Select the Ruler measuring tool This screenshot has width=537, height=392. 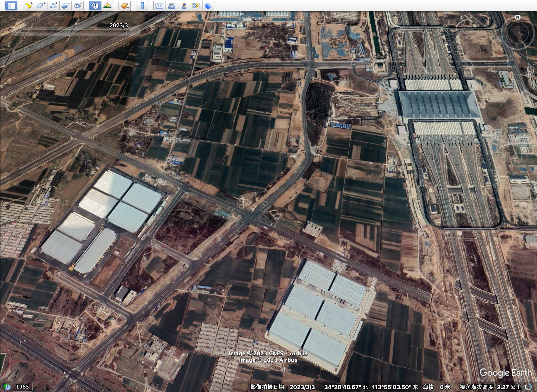[x=142, y=5]
